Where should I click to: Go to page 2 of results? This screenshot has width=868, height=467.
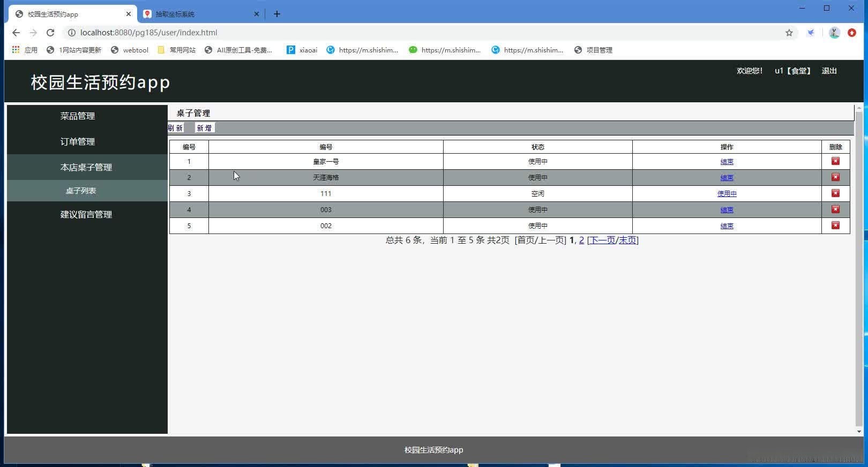581,240
